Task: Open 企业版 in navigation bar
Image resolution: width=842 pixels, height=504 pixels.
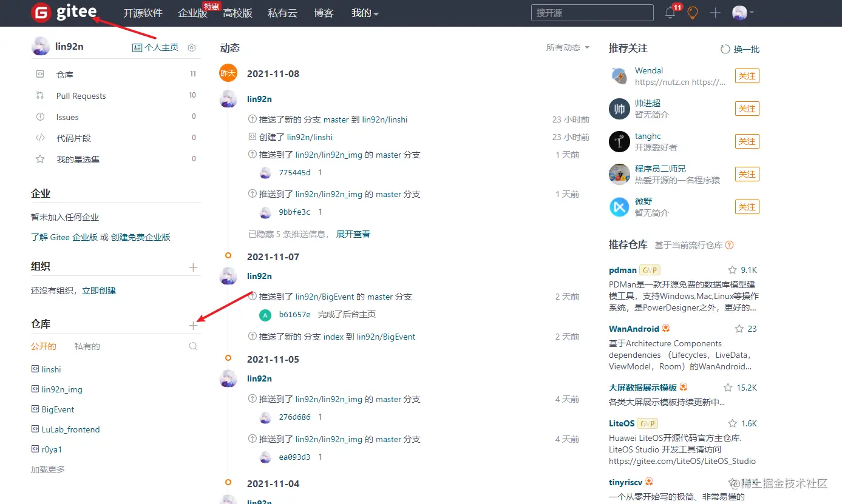Action: (x=193, y=13)
